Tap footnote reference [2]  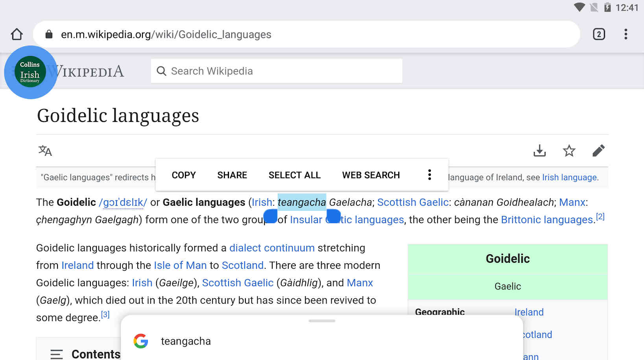coord(600,216)
